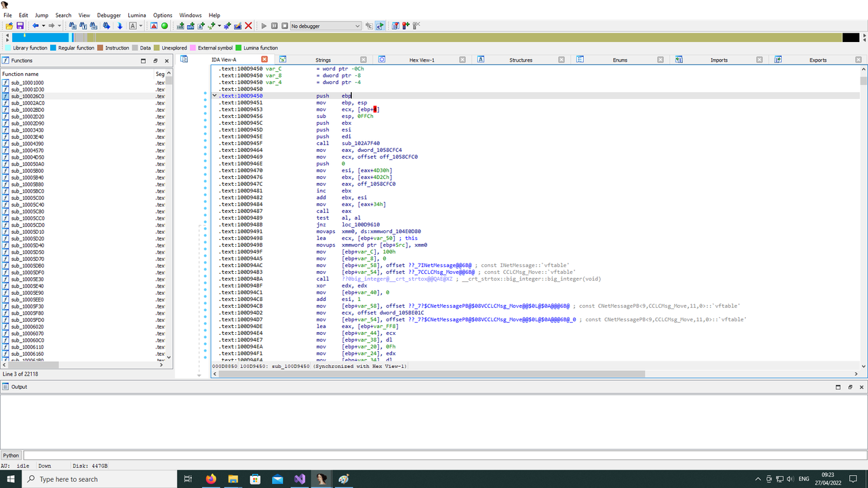Save the database with the disk icon
This screenshot has height=488, width=868.
point(20,25)
